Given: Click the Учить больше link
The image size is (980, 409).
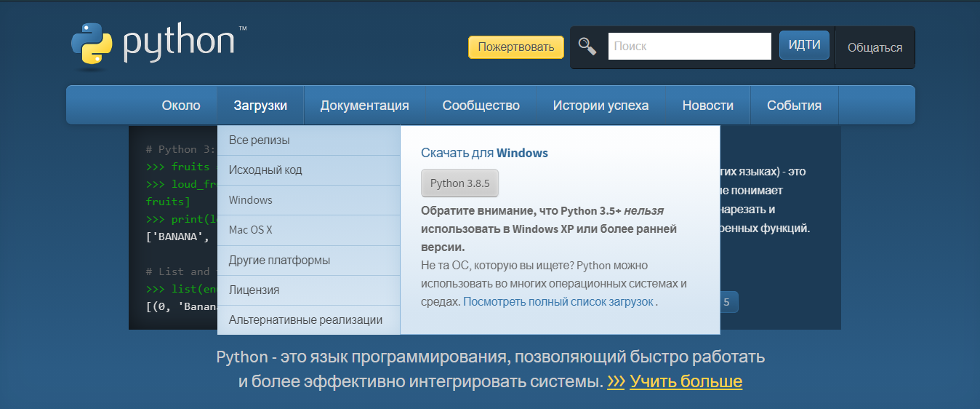Looking at the screenshot, I should click(x=686, y=381).
